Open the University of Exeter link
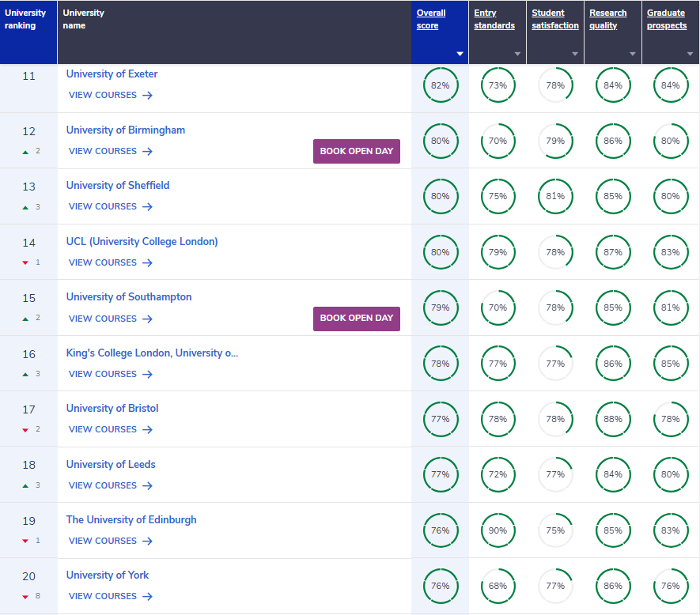The image size is (700, 615). point(112,74)
